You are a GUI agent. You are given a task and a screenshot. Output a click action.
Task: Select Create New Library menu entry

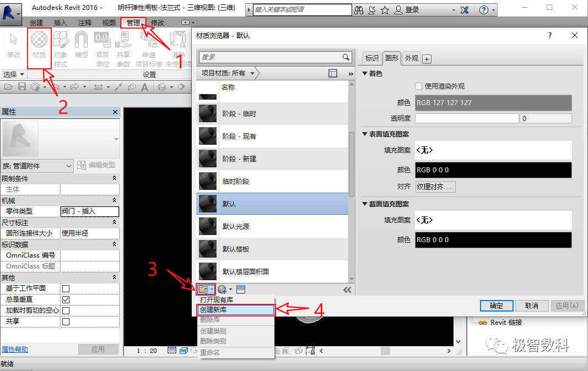click(x=236, y=309)
